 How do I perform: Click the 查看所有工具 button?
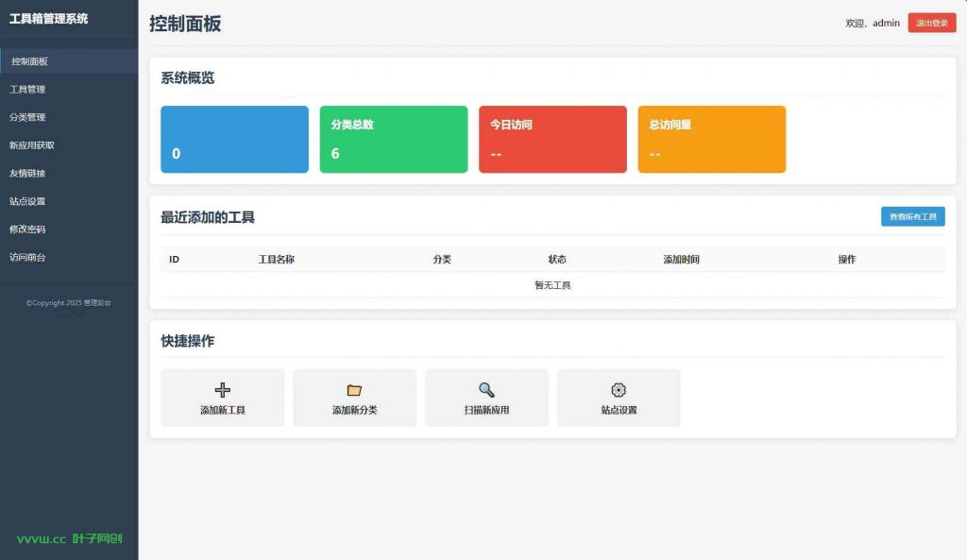pos(913,216)
